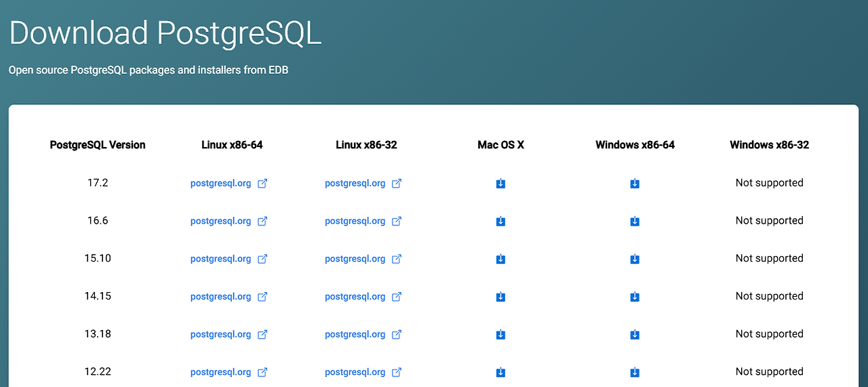868x387 pixels.
Task: Open postgresql.org link for 15.10 Linux x86-32
Action: [363, 259]
